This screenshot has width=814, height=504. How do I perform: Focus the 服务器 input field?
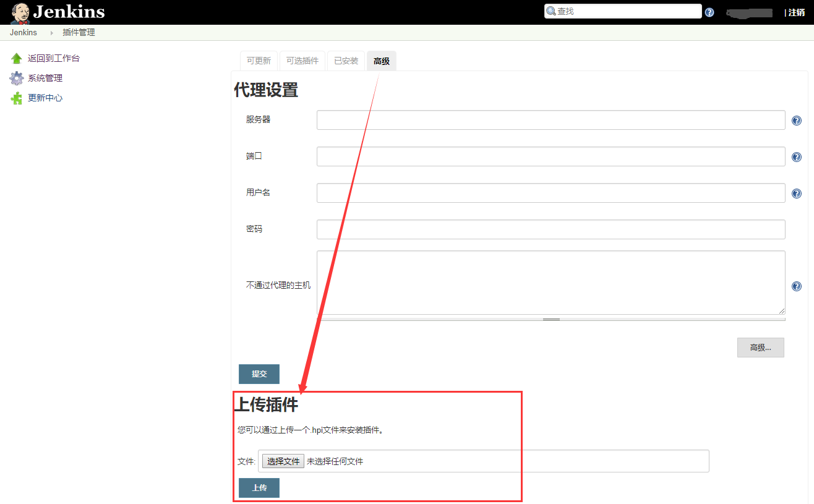(551, 120)
